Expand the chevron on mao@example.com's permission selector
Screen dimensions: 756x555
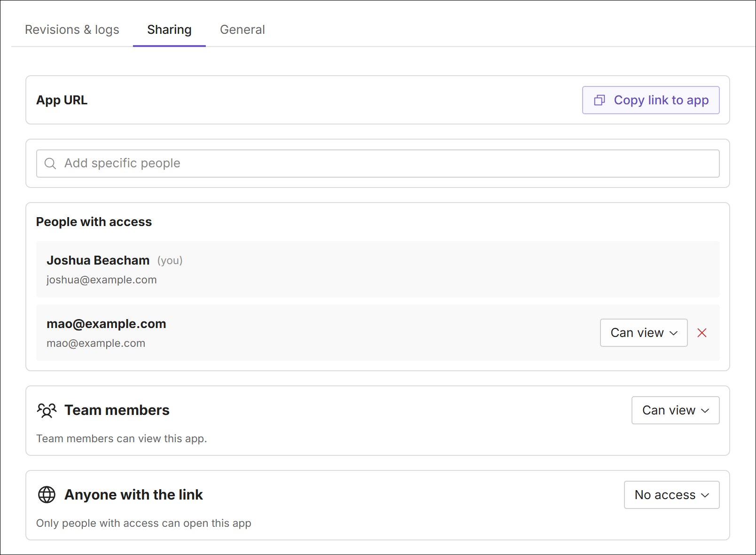[674, 333]
